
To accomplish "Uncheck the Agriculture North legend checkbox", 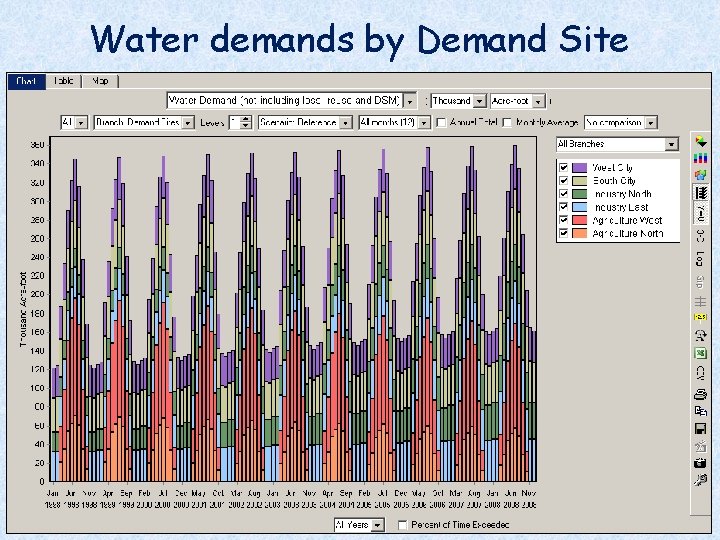I will [x=563, y=233].
